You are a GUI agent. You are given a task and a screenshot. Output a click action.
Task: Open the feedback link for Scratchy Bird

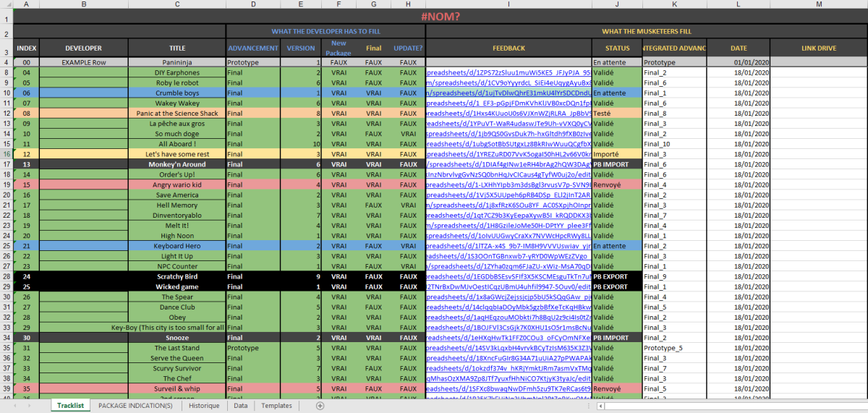click(x=509, y=276)
